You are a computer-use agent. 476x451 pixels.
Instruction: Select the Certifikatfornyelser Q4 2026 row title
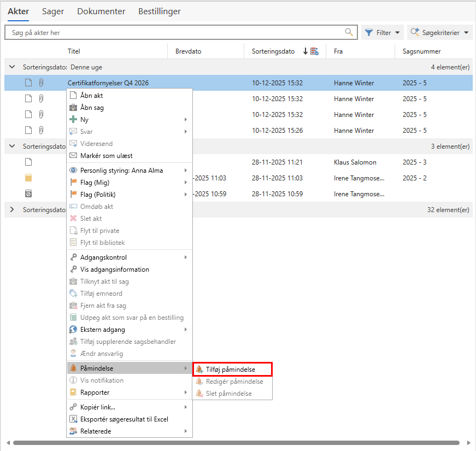tap(108, 83)
